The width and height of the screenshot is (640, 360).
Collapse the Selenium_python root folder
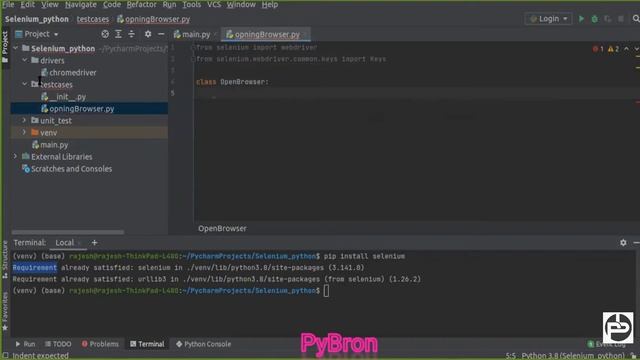16,48
